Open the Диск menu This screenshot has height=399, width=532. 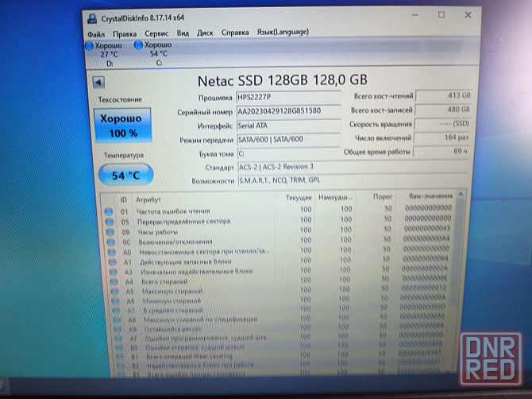click(205, 33)
